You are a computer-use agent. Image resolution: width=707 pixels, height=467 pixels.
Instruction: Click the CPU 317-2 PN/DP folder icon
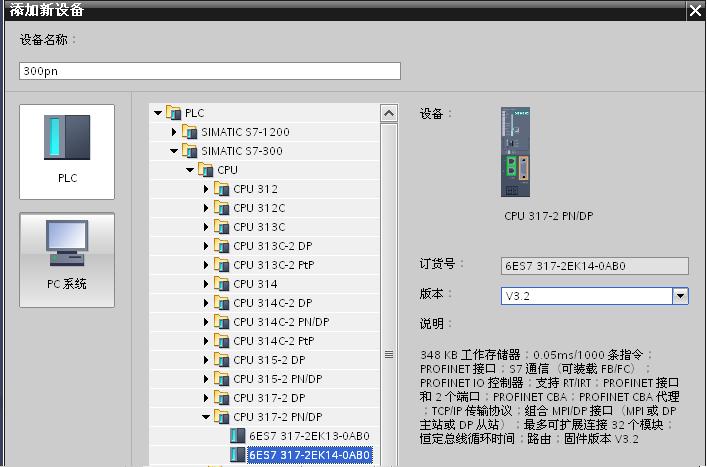[222, 417]
